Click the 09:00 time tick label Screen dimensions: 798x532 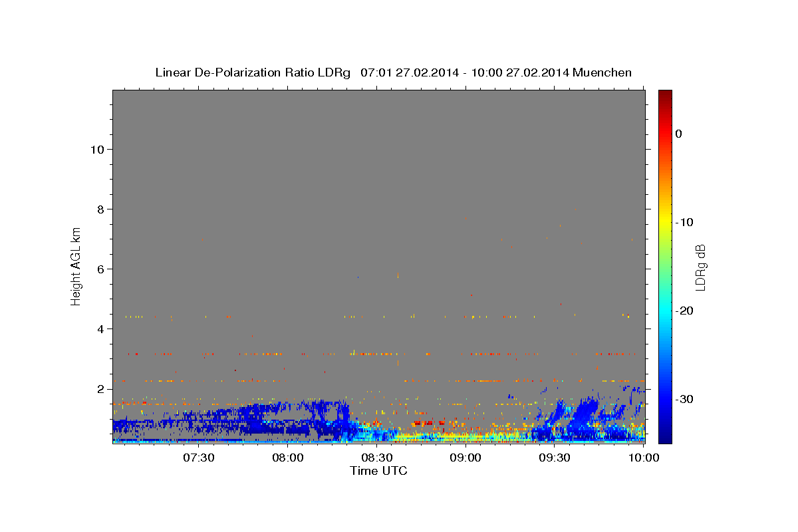(x=465, y=458)
